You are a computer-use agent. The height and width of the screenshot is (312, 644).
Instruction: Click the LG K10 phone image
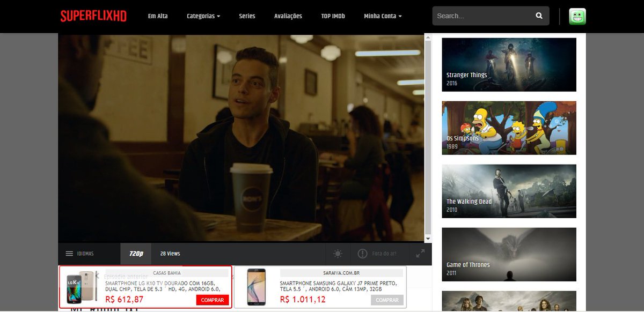coord(80,287)
